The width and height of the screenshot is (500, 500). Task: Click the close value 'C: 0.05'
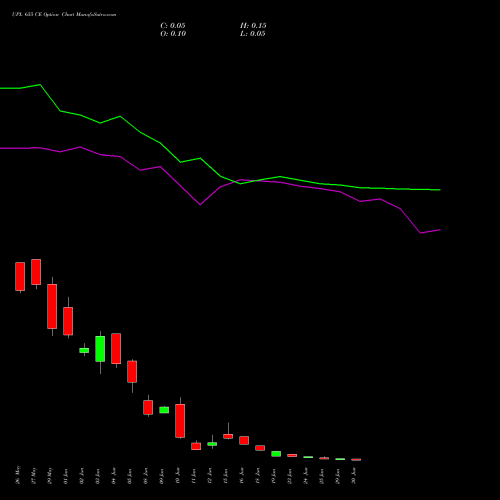coord(173,26)
